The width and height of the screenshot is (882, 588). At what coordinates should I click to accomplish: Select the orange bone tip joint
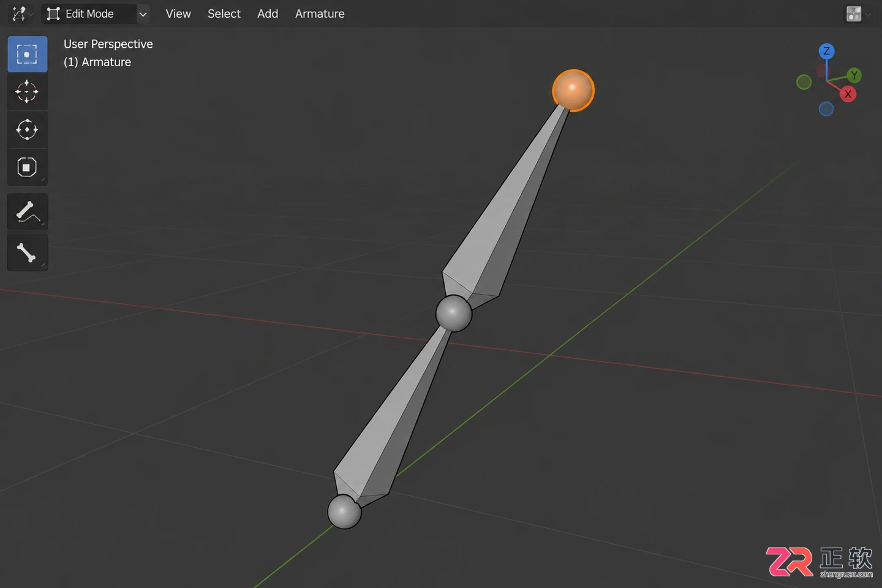573,91
